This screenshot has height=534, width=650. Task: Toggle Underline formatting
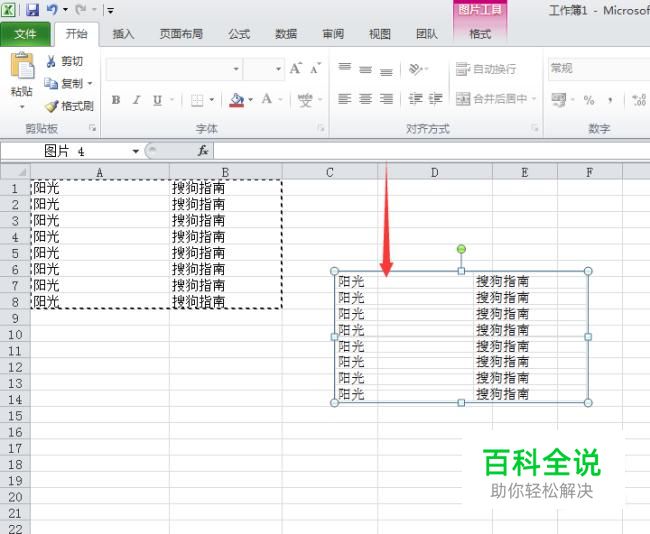tap(157, 100)
